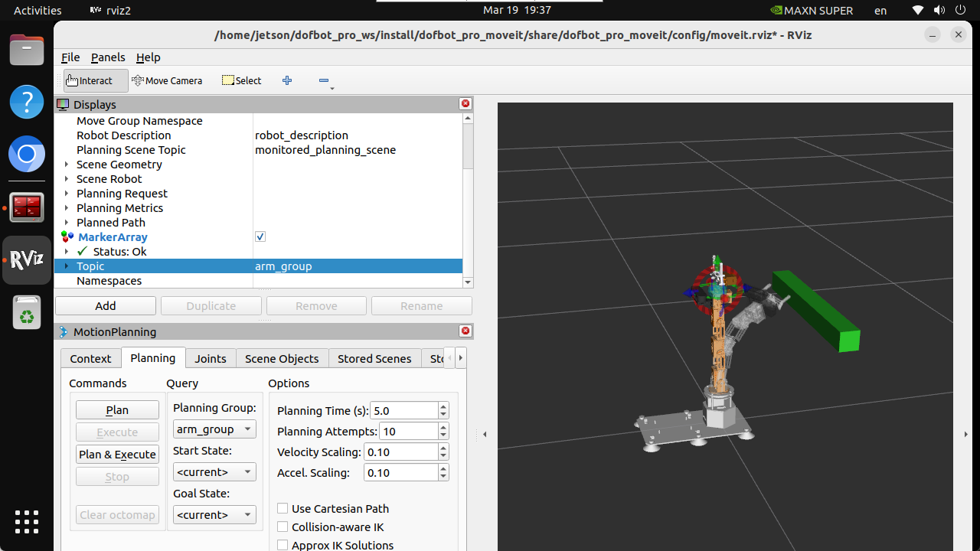The image size is (980, 551).
Task: Click the robot_description value
Action: pos(302,135)
